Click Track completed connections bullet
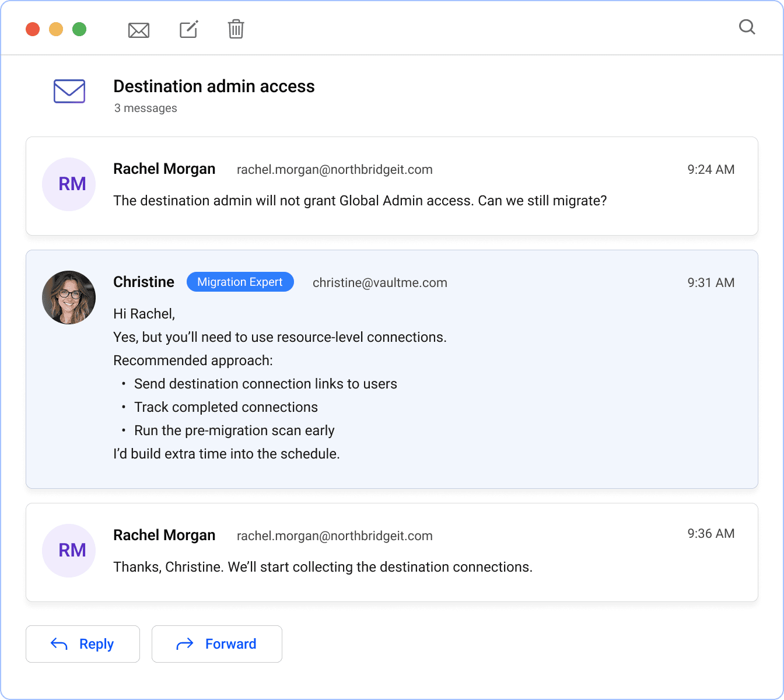 tap(226, 407)
